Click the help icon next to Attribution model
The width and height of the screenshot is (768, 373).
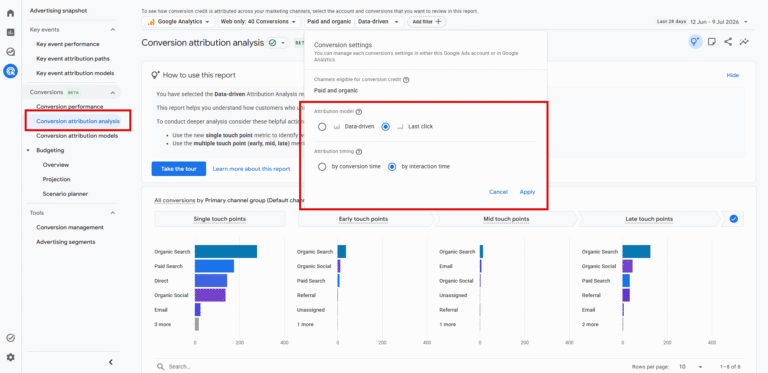[x=359, y=112]
